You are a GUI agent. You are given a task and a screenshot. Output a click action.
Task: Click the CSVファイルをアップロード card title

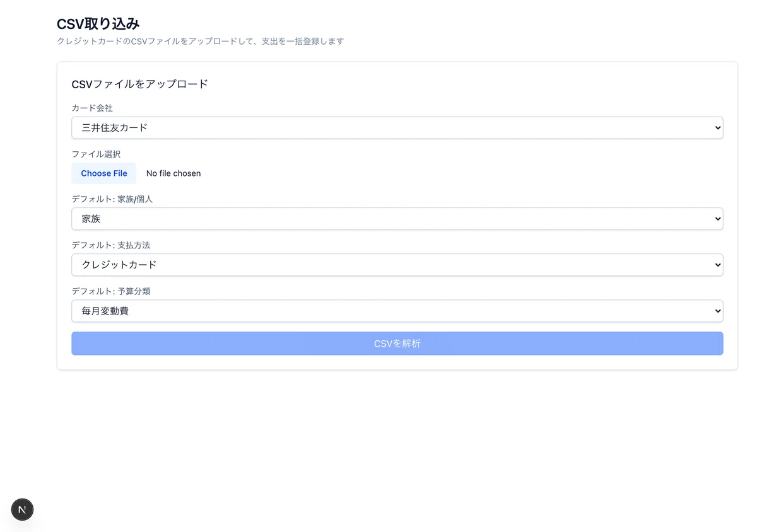pyautogui.click(x=140, y=84)
